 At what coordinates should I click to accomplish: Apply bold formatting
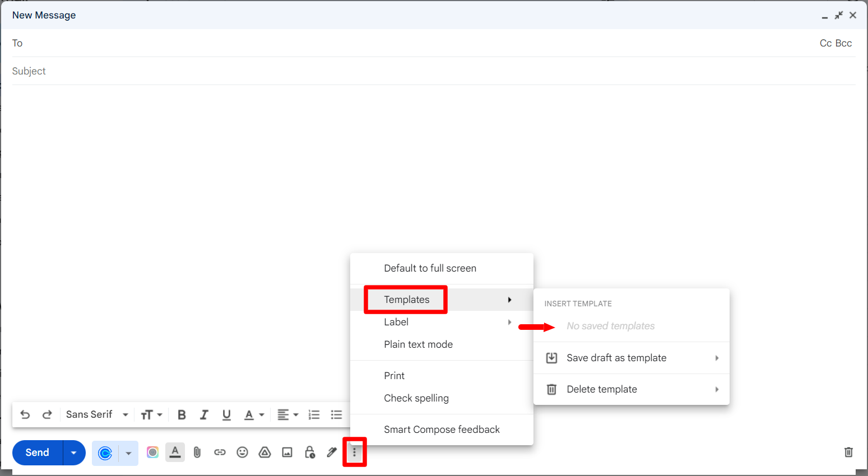182,414
